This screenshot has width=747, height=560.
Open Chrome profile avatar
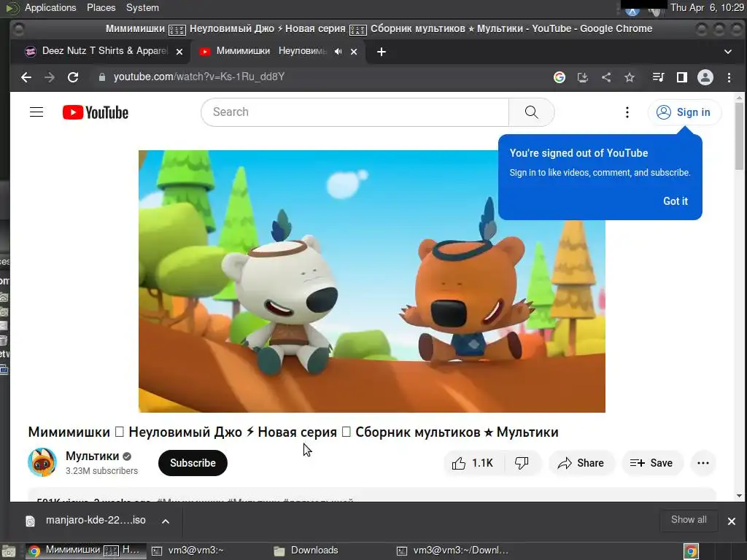705,77
